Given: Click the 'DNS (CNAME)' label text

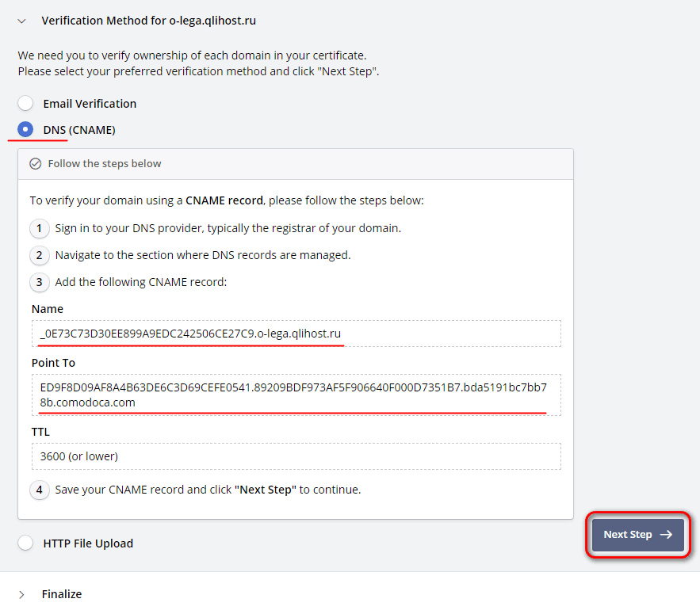Looking at the screenshot, I should 79,130.
